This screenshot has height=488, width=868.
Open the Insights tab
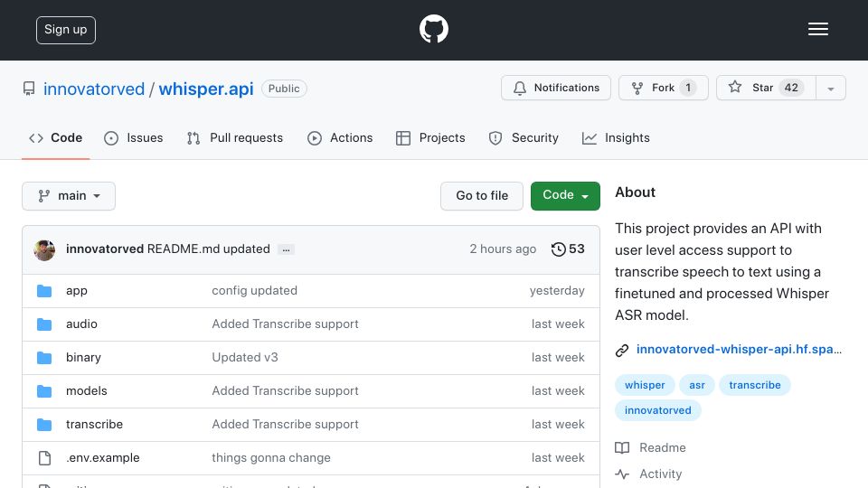point(616,137)
